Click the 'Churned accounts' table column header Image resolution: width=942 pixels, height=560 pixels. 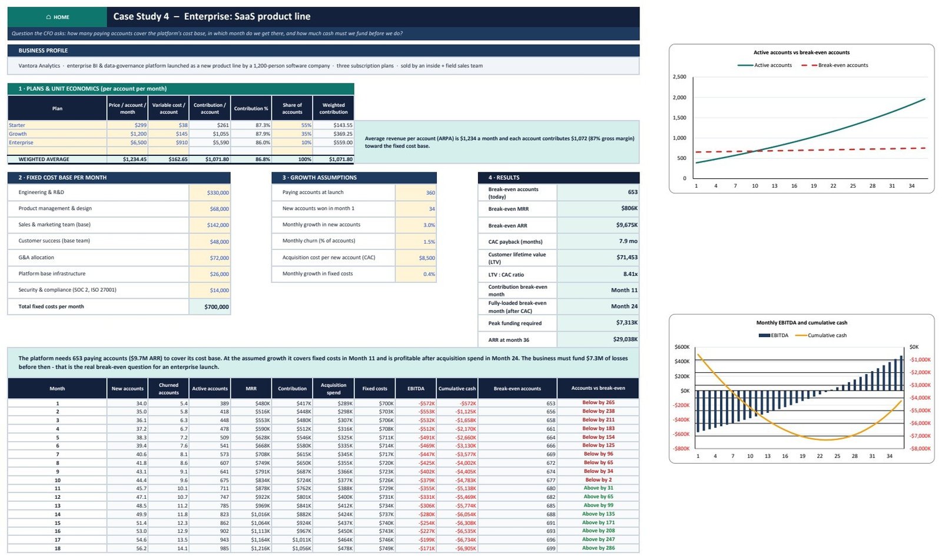(168, 389)
